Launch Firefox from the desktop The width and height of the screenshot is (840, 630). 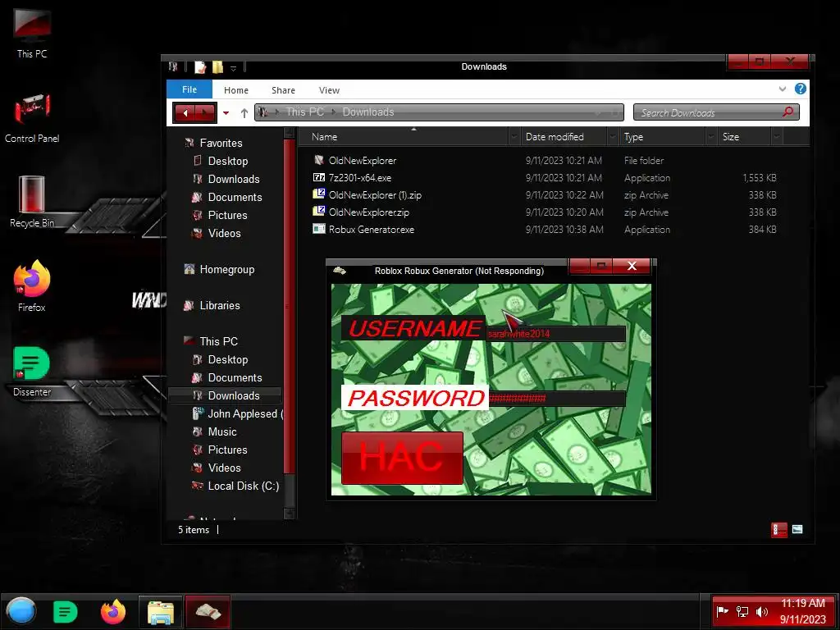(32, 285)
